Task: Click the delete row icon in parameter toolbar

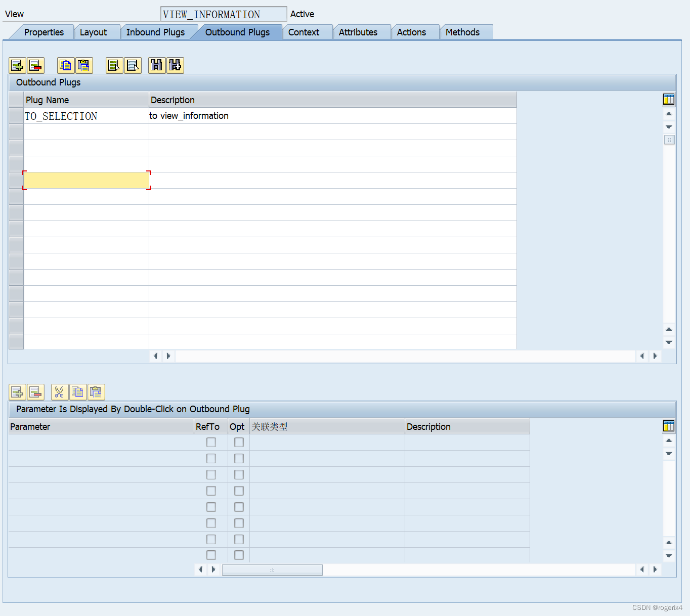Action: click(35, 392)
